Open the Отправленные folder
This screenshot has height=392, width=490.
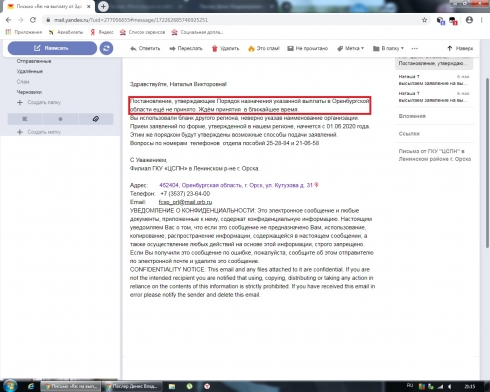[34, 61]
